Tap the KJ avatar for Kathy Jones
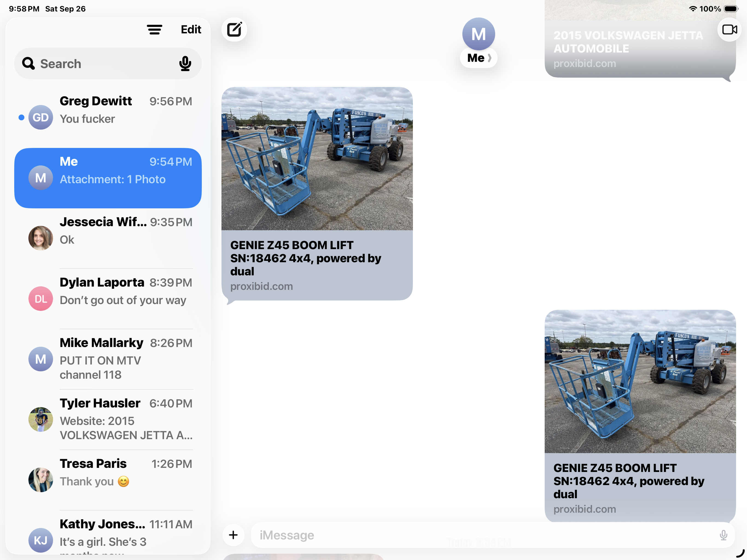Viewport: 747px width, 560px height. (x=40, y=540)
